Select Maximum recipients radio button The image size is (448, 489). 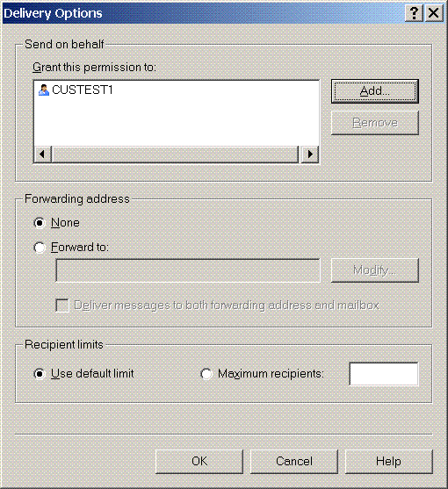coord(206,374)
